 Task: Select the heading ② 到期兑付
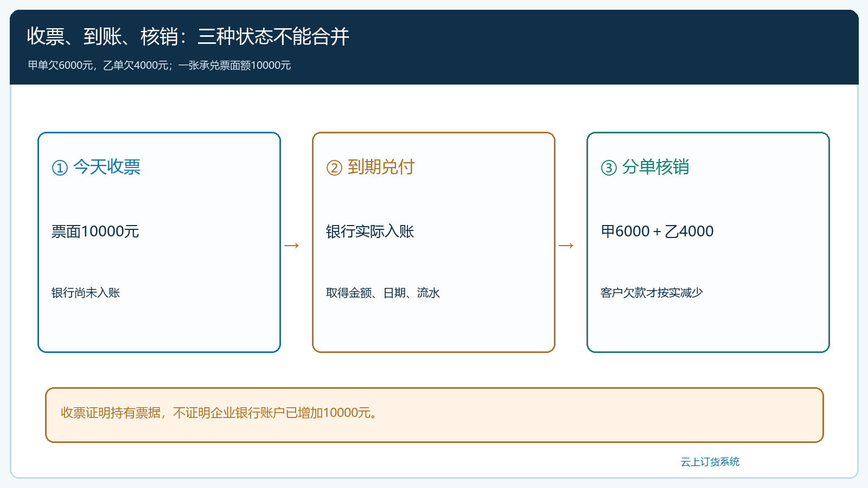tap(371, 167)
